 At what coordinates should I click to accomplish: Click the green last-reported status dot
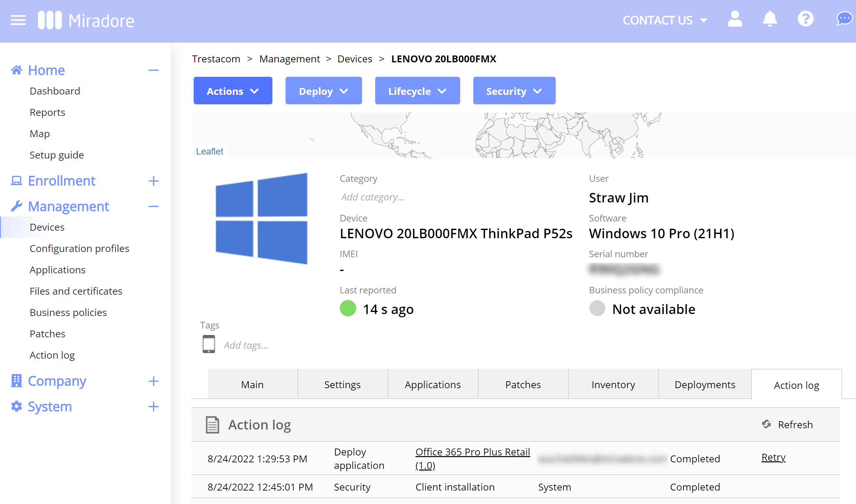tap(348, 308)
